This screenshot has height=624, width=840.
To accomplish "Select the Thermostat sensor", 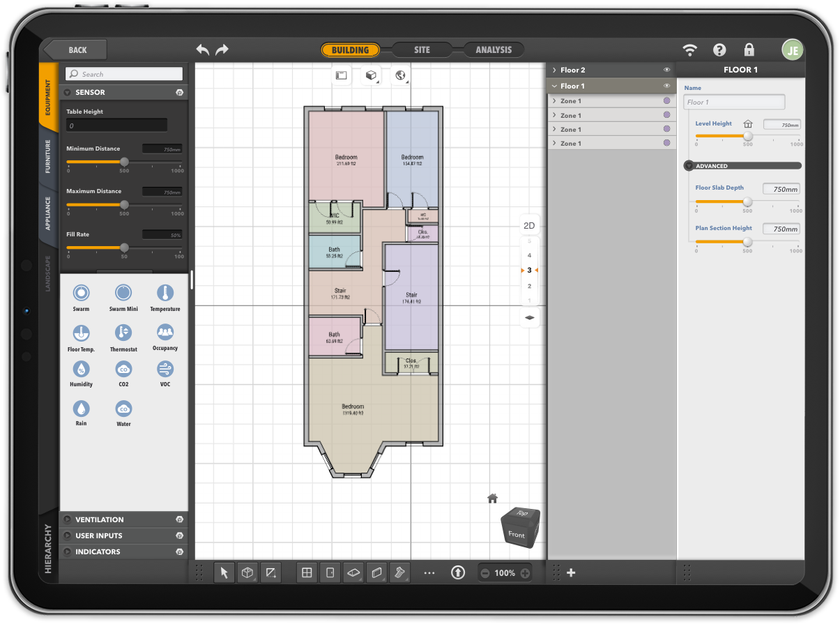I will (x=123, y=333).
